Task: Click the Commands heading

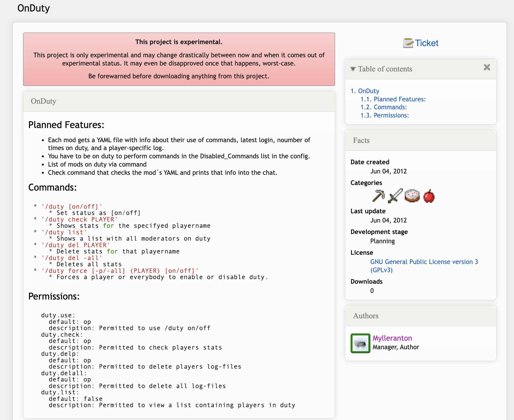Action: click(x=52, y=187)
